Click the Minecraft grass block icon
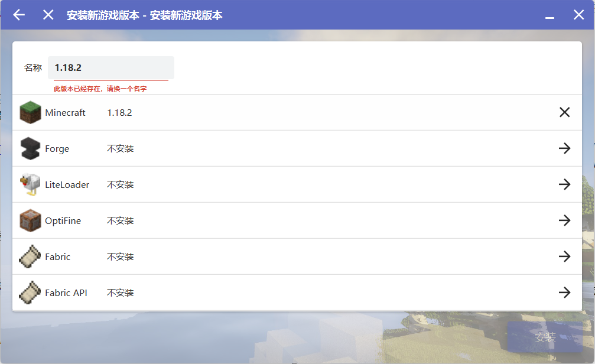Image resolution: width=595 pixels, height=364 pixels. click(x=30, y=112)
